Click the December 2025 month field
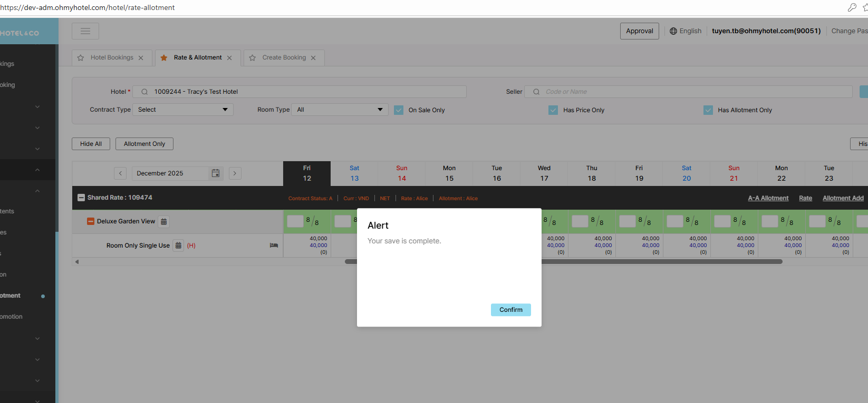Image resolution: width=868 pixels, height=403 pixels. (170, 173)
